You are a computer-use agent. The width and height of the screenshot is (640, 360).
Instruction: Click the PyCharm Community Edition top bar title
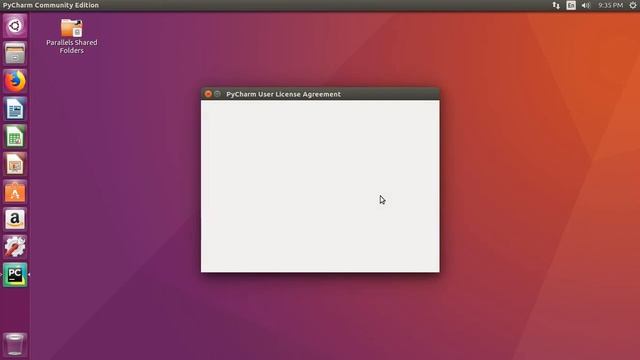(51, 5)
